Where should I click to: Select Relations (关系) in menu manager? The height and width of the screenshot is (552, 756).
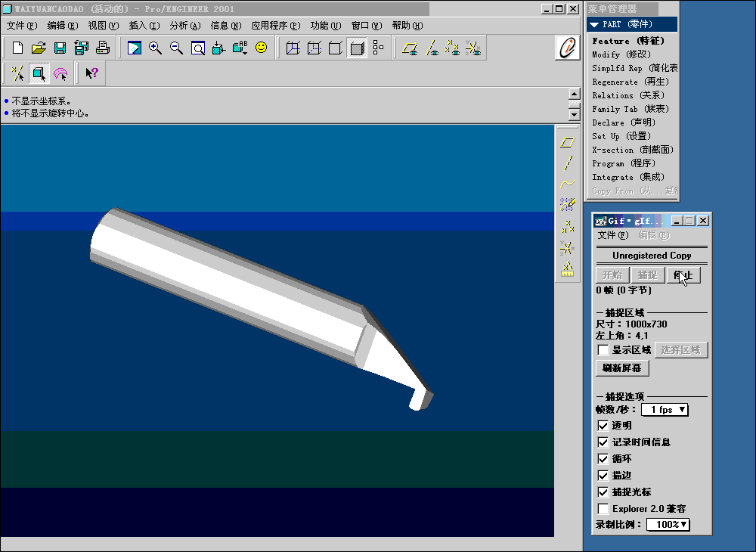(628, 95)
